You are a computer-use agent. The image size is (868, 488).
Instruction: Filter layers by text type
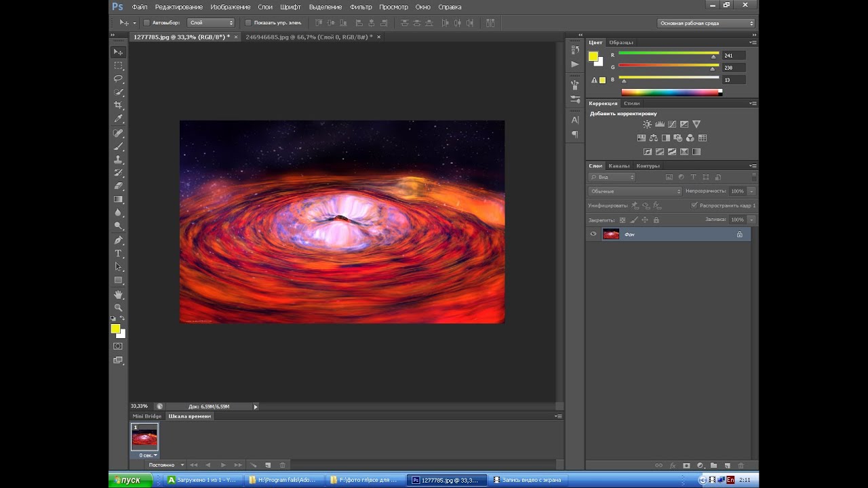[693, 177]
